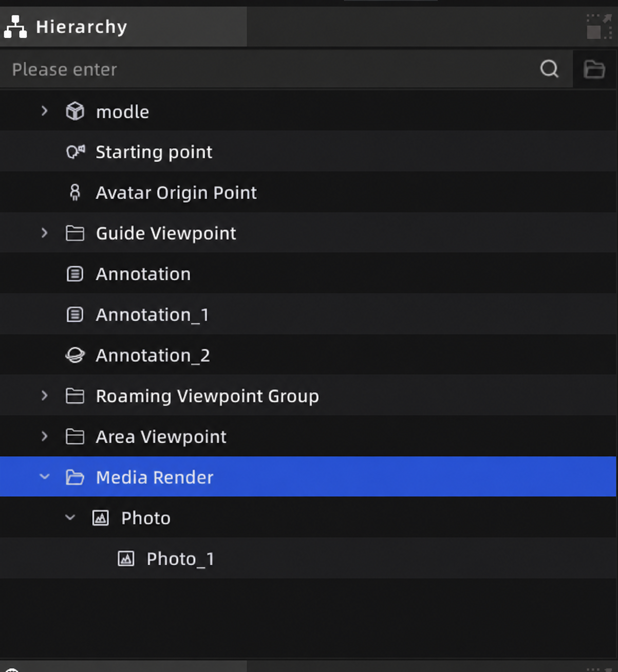Click the magnifier search icon
This screenshot has height=672, width=618.
tap(549, 69)
